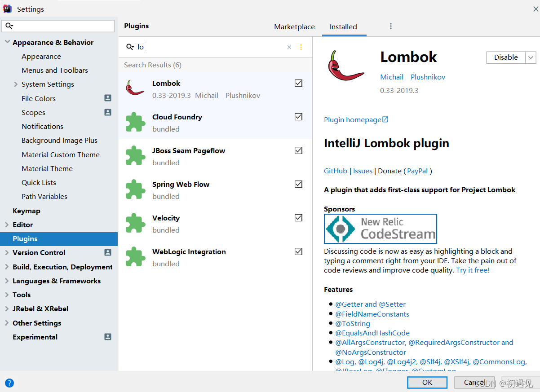
Task: Expand the Other Settings node
Action: (x=7, y=323)
